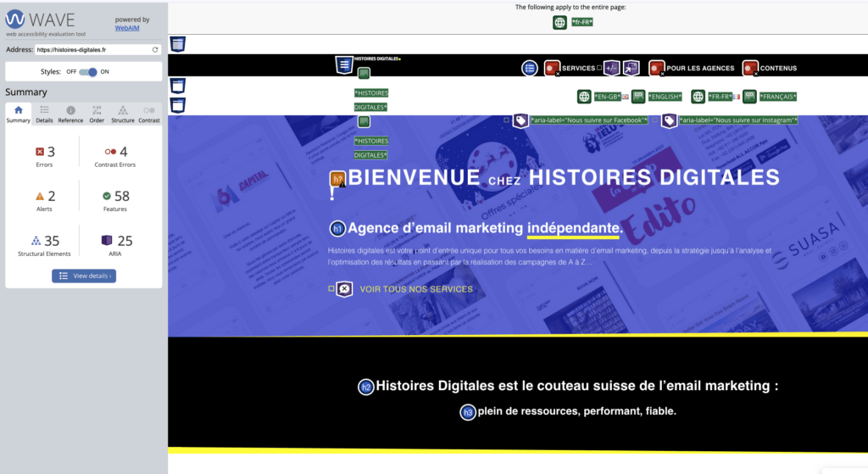
Task: Click the contrast error icon before POUR LES AGENCES
Action: tap(657, 68)
